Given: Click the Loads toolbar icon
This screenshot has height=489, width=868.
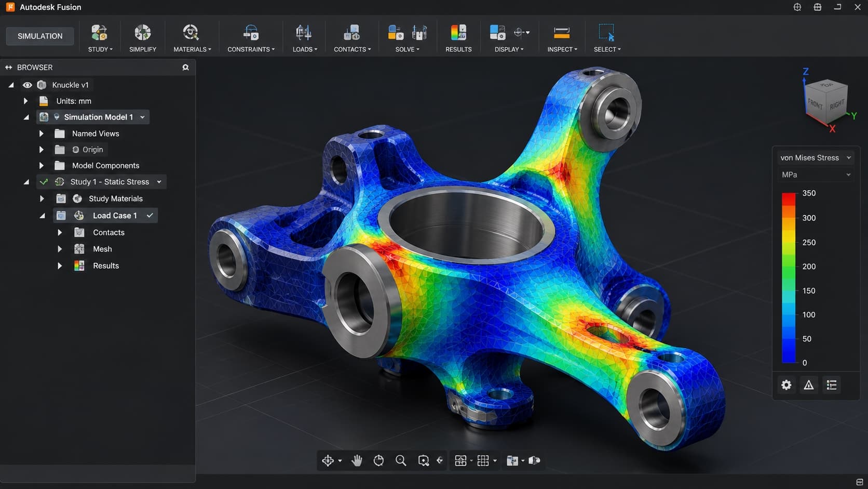Looking at the screenshot, I should pos(304,33).
